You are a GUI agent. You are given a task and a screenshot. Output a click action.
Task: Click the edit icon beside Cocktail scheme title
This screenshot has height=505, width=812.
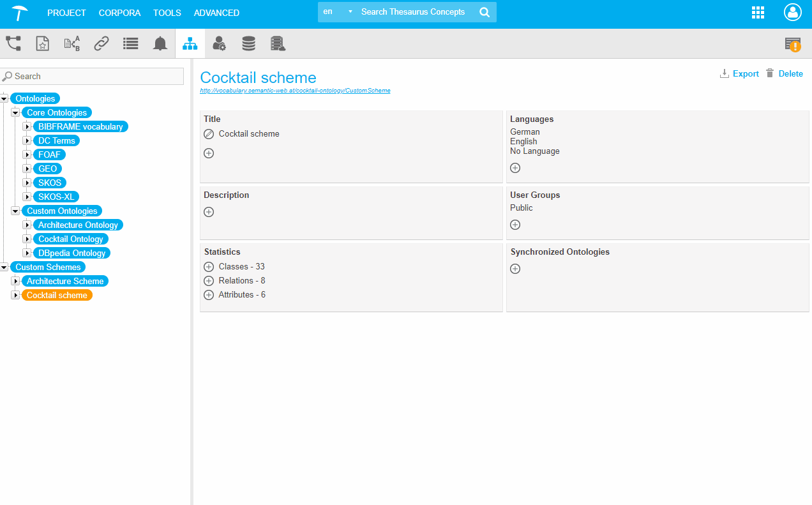tap(209, 134)
